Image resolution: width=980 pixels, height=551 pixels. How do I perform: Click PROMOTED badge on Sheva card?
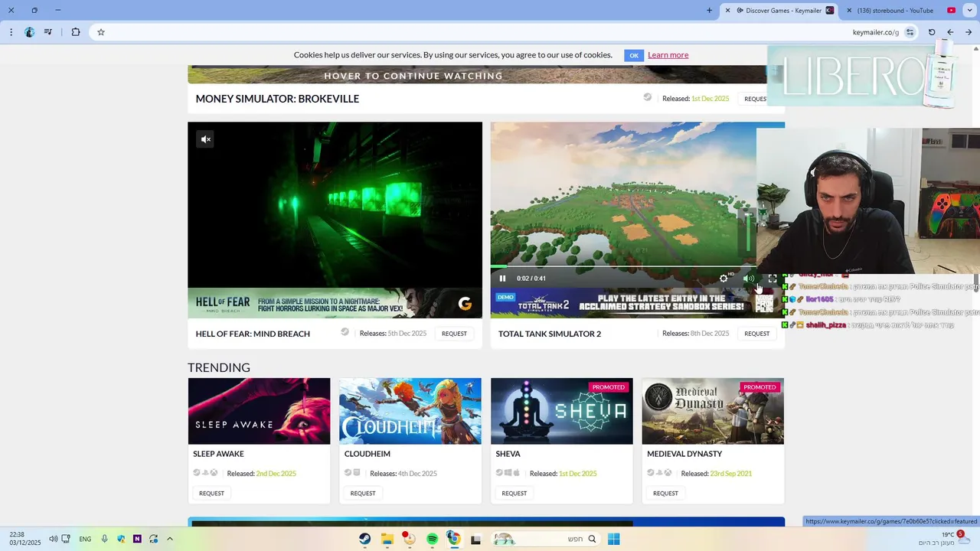click(x=609, y=387)
